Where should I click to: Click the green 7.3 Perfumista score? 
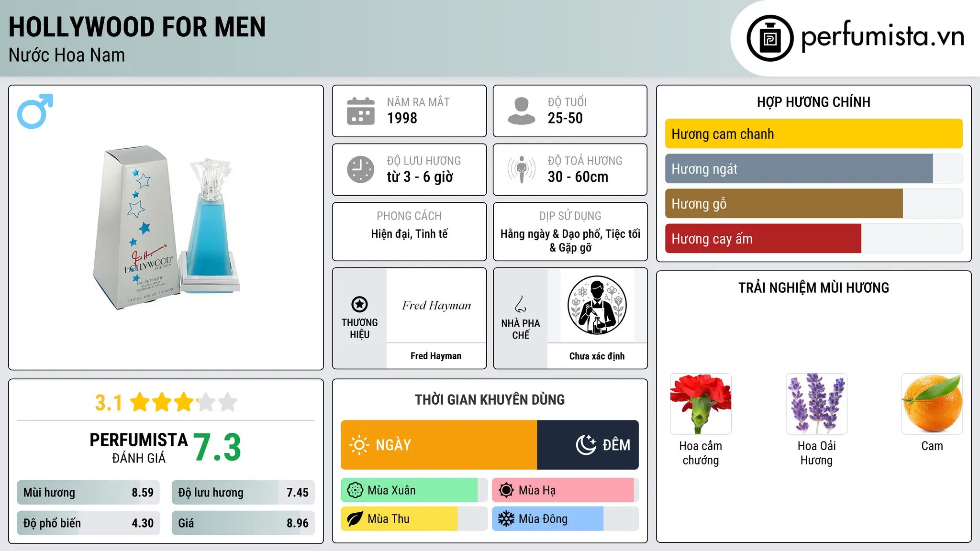[217, 447]
